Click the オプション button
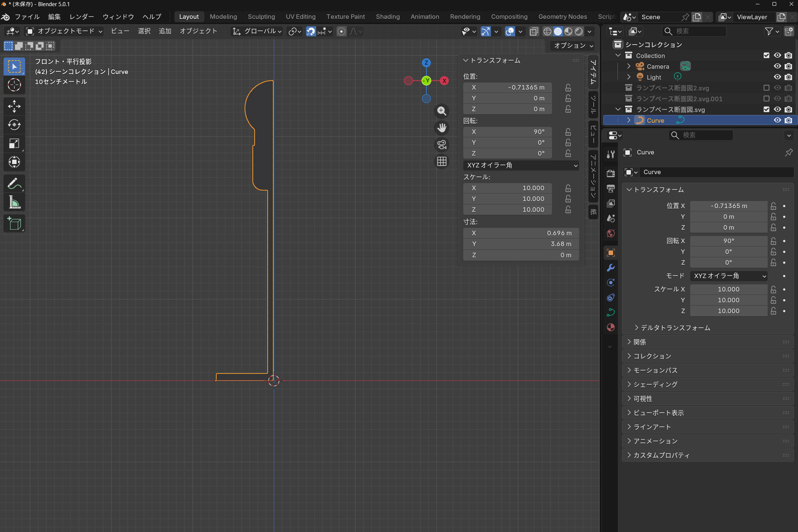The image size is (798, 532). tap(573, 46)
